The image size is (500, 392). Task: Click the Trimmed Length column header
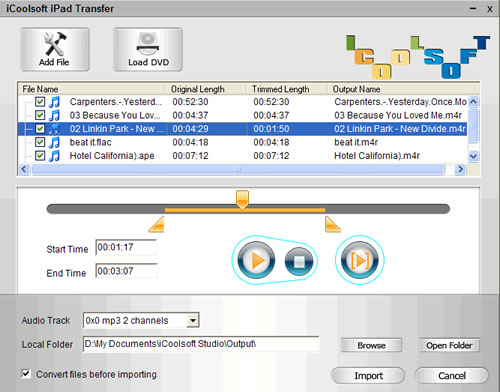[287, 89]
